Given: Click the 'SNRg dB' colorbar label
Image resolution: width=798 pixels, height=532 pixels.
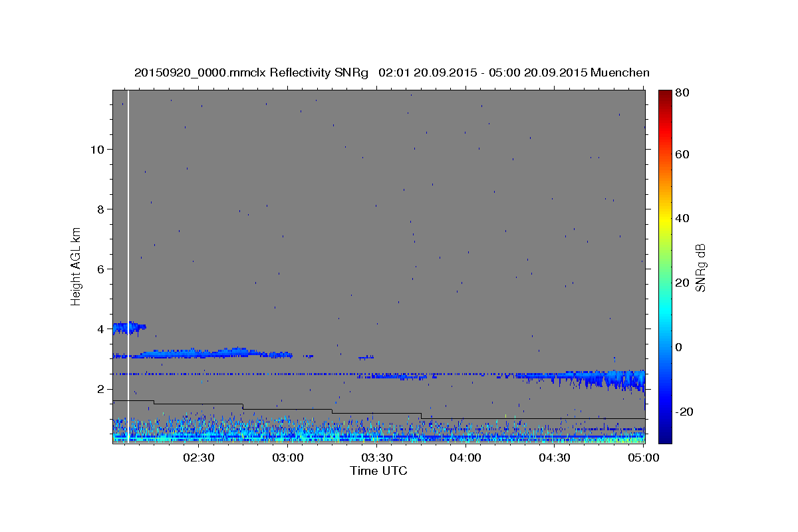Looking at the screenshot, I should pos(700,268).
